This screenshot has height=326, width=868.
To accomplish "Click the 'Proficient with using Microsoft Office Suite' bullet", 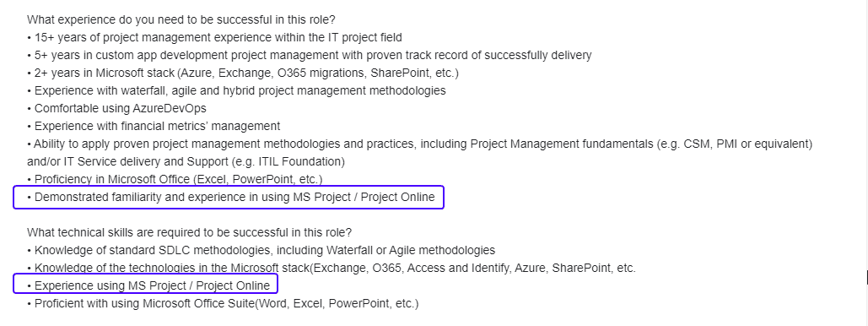I will coord(223,304).
